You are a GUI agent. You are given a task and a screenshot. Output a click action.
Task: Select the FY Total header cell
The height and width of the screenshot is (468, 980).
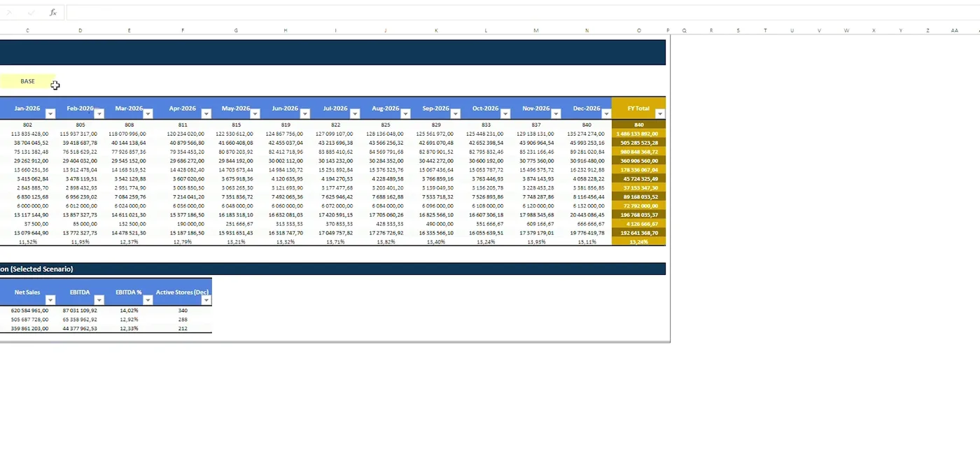[x=638, y=108]
